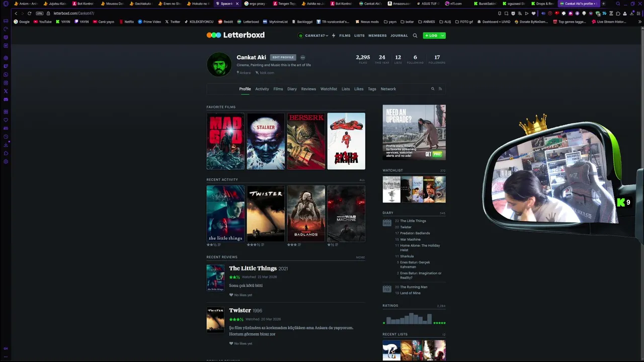644x362 pixels.
Task: Switch to the Watchlist profile tab
Action: pos(329,89)
